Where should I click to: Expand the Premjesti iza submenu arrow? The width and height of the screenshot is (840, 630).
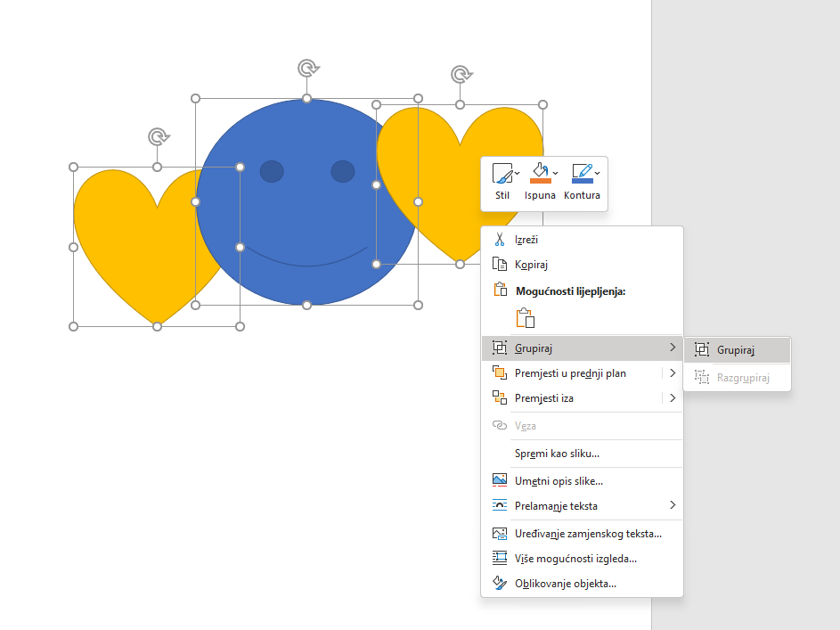[x=673, y=398]
